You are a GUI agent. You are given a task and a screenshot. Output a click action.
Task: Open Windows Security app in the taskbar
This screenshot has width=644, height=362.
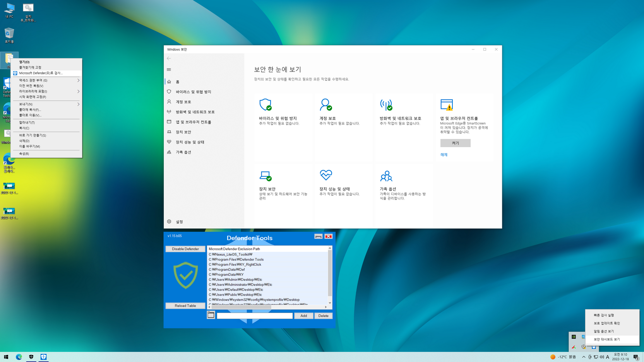click(31, 357)
